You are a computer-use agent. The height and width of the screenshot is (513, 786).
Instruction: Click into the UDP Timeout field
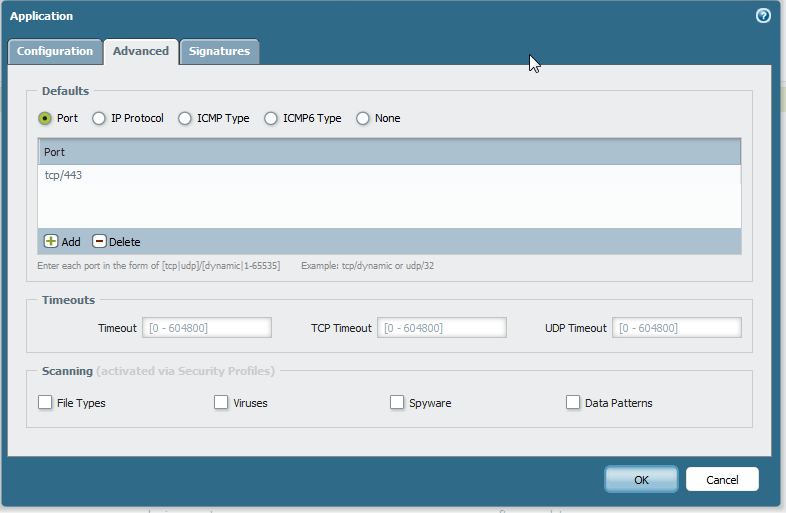(676, 328)
